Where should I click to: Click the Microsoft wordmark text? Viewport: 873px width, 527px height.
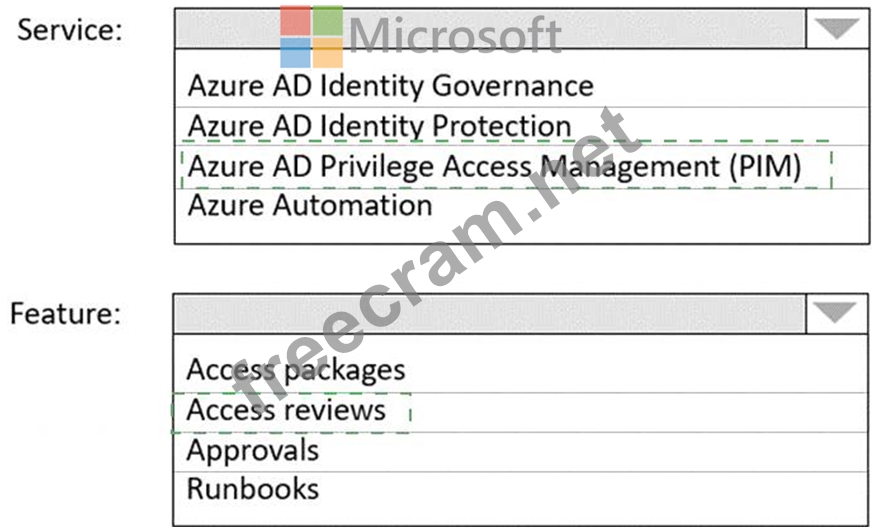pos(455,35)
